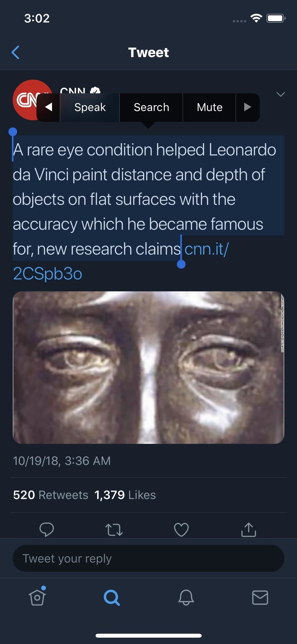Viewport: 297px width, 644px height.
Task: Show more text menu options
Action: click(x=247, y=107)
